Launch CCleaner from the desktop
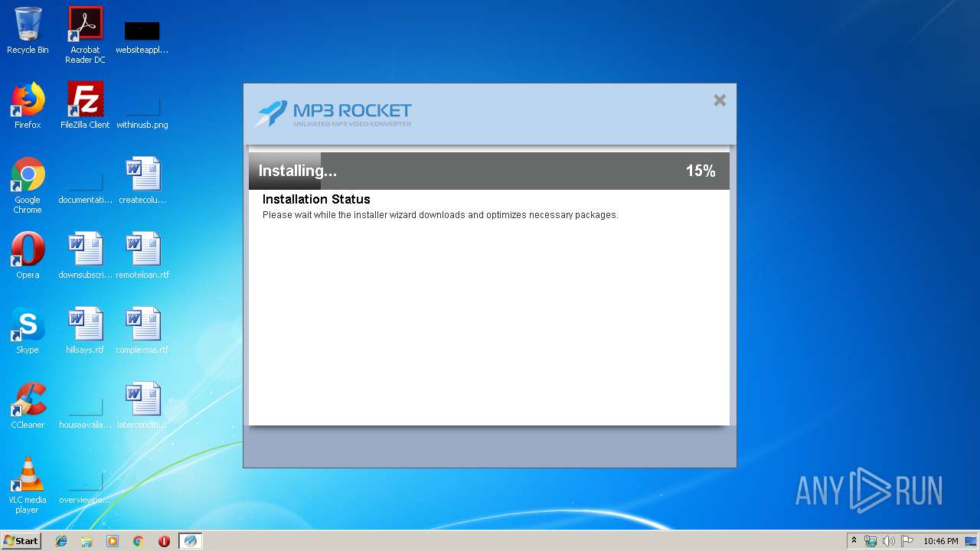Image resolution: width=980 pixels, height=551 pixels. [28, 406]
